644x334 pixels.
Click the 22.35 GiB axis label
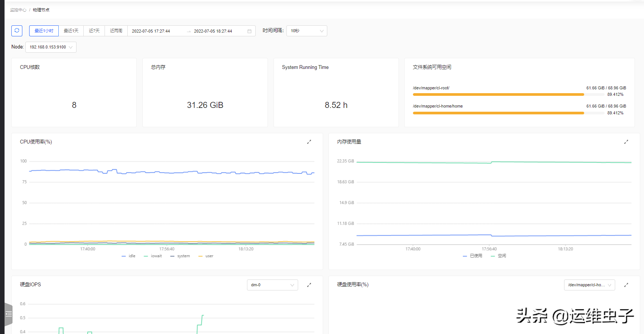click(x=345, y=161)
